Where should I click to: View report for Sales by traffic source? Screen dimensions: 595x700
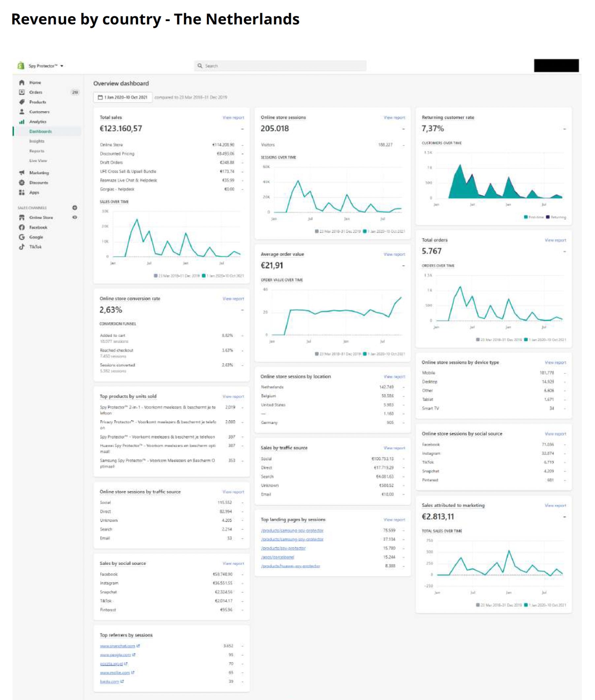click(x=394, y=448)
